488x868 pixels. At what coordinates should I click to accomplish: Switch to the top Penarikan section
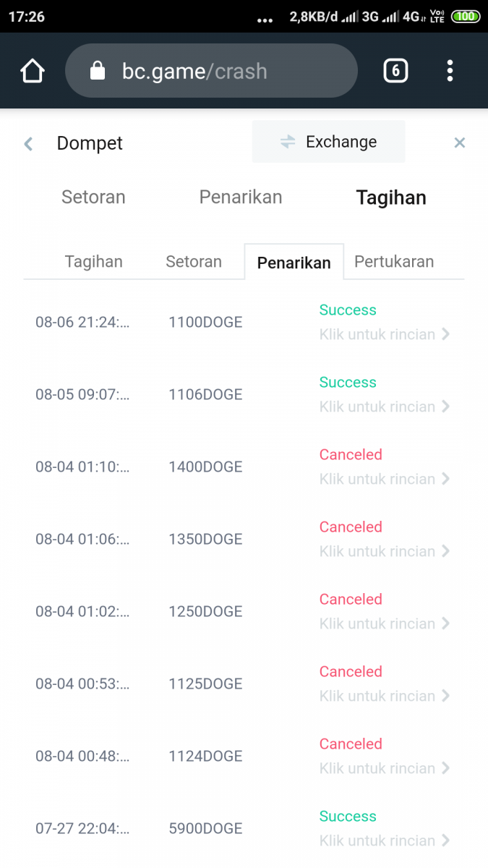[241, 197]
